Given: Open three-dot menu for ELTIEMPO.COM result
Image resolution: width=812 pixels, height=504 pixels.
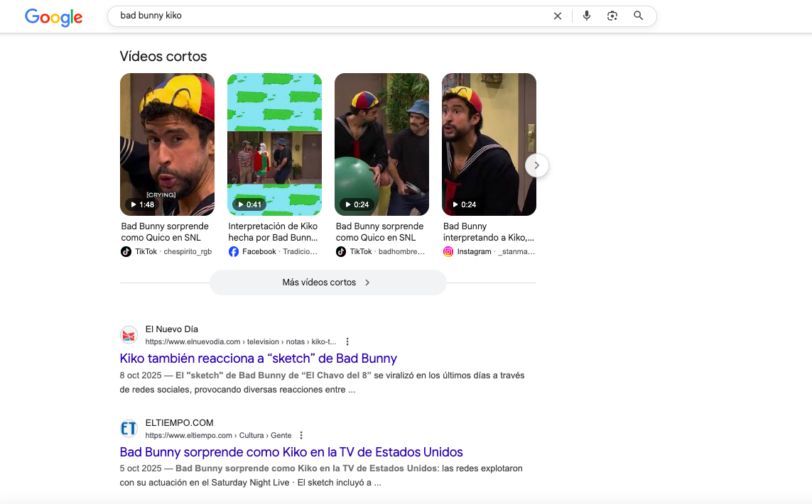Looking at the screenshot, I should (301, 435).
